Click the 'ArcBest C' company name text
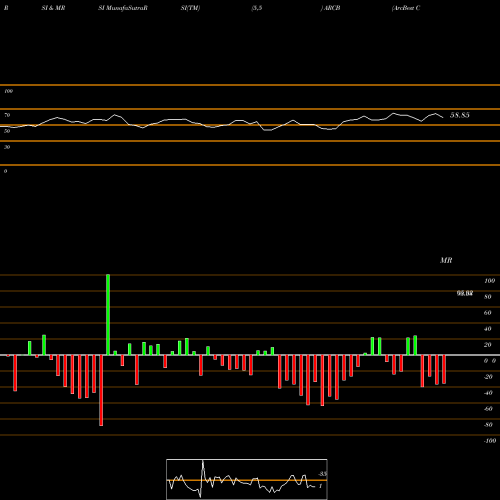500x500 pixels. coord(406,8)
